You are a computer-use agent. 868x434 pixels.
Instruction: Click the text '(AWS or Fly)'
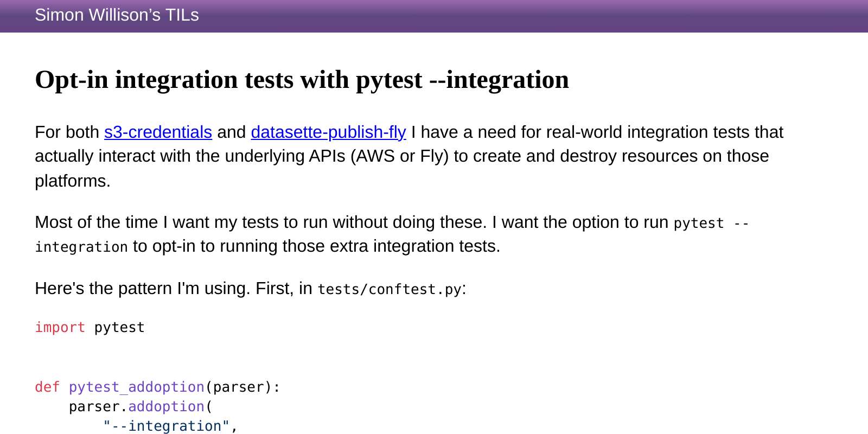(x=400, y=156)
